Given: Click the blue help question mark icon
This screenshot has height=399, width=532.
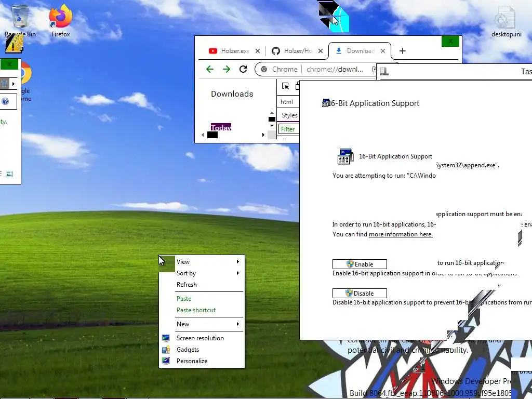Looking at the screenshot, I should coord(5,101).
